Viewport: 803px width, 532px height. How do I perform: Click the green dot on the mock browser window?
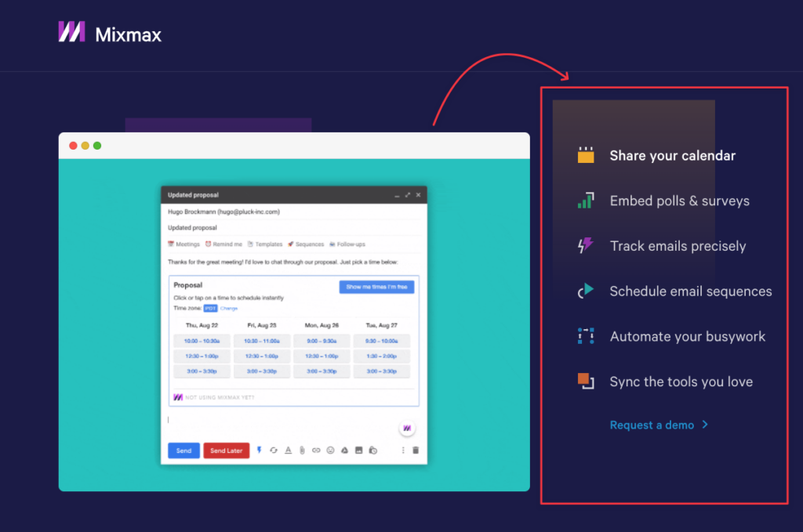tap(97, 146)
